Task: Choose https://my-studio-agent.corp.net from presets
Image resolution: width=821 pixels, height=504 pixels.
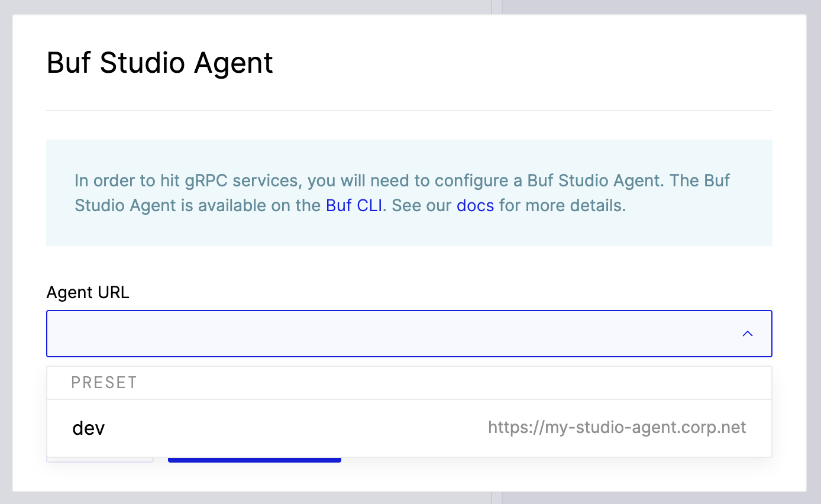Action: click(x=617, y=427)
